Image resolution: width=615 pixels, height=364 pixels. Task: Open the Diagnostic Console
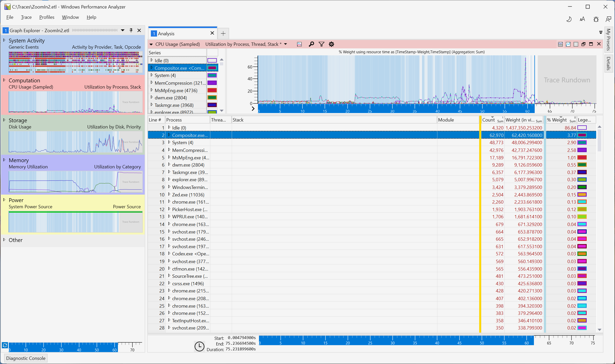(26, 358)
